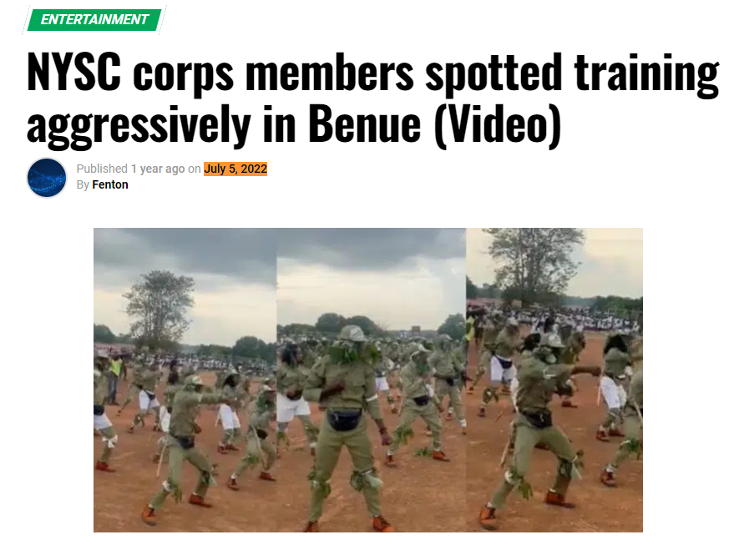Click the word members in headline
Viewport: 734px width, 560px height.
point(330,73)
